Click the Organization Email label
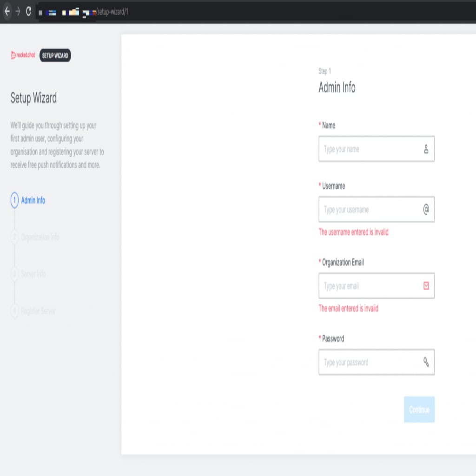Viewport: 476px width, 476px height. coord(343,262)
